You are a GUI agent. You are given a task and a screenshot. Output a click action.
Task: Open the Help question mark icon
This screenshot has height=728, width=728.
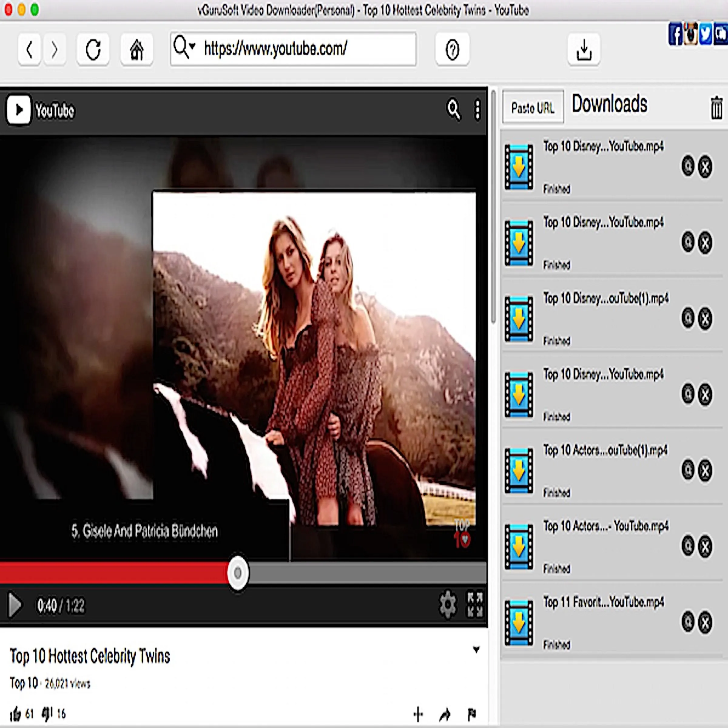click(x=452, y=50)
